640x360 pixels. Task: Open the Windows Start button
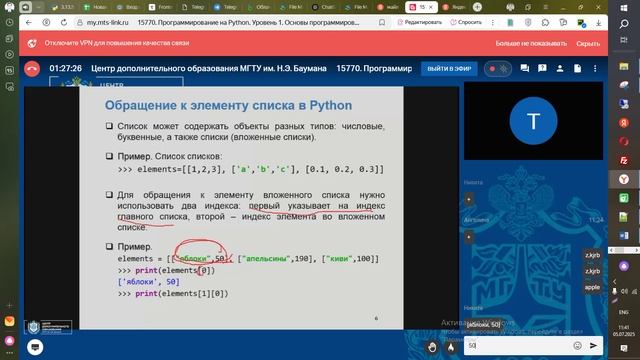pyautogui.click(x=624, y=8)
